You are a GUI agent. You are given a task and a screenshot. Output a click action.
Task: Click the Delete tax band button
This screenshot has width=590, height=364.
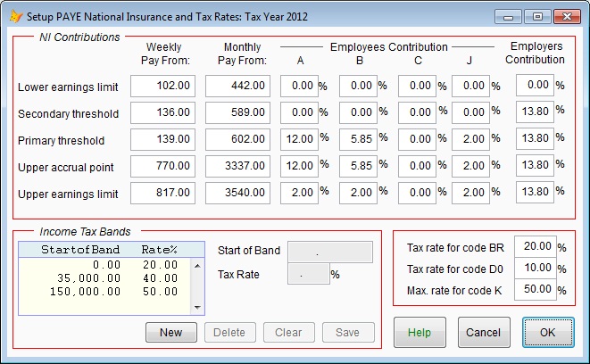pos(230,333)
